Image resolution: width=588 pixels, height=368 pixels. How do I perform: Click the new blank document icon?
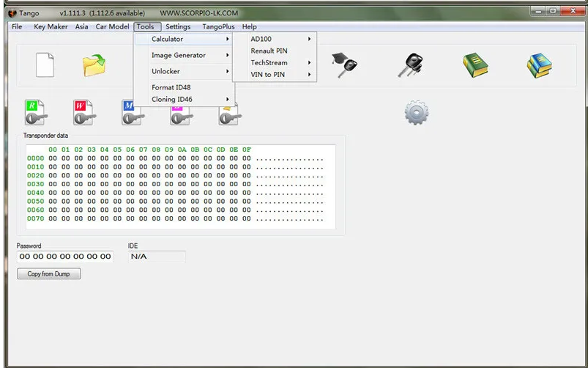[45, 65]
